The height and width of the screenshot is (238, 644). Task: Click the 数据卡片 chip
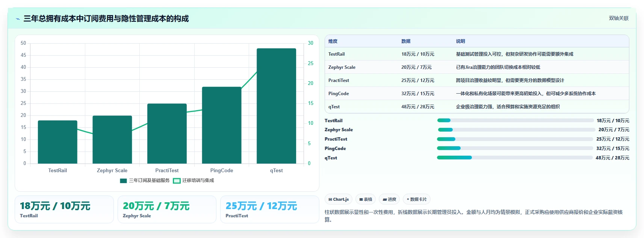tap(417, 199)
